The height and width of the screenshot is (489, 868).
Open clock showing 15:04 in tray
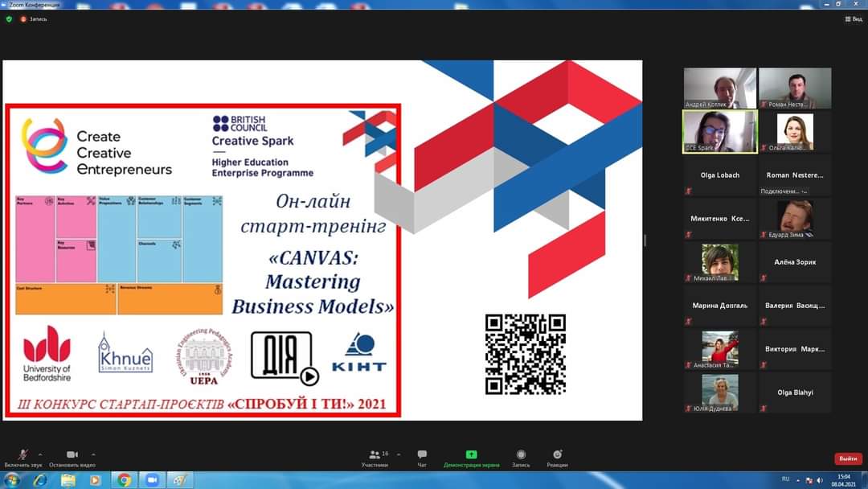[844, 480]
